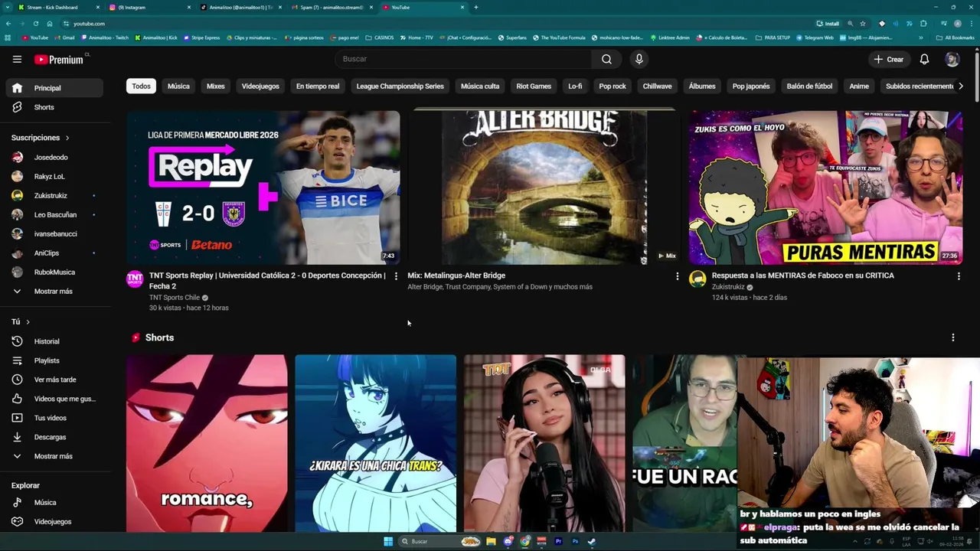Screen dimensions: 980x551
Task: Open Playlists in the sidebar
Action: coord(54,360)
